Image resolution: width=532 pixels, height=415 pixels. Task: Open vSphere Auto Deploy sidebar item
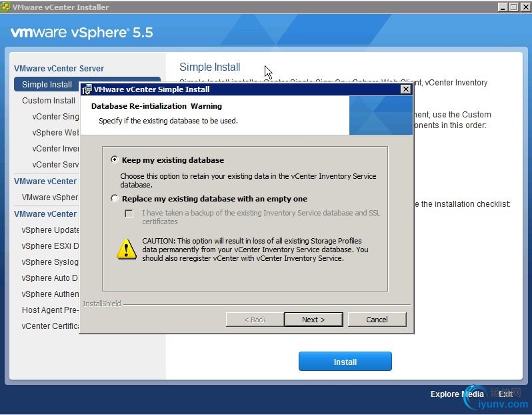pyautogui.click(x=50, y=278)
